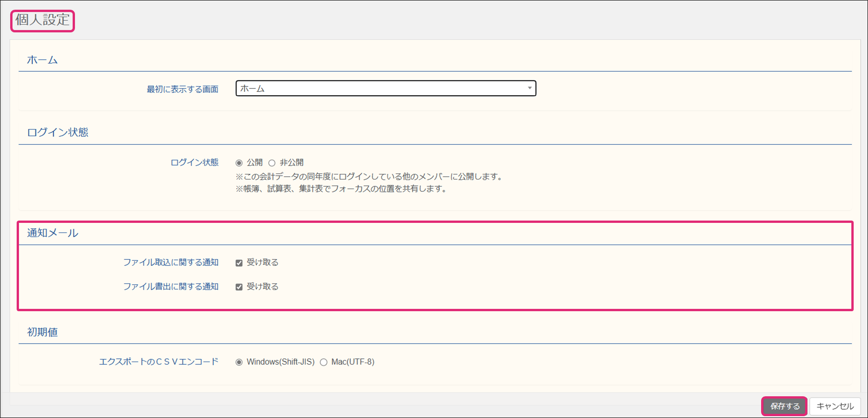
Task: Toggle the ファイル取込に関する通知 checkbox
Action: click(239, 263)
